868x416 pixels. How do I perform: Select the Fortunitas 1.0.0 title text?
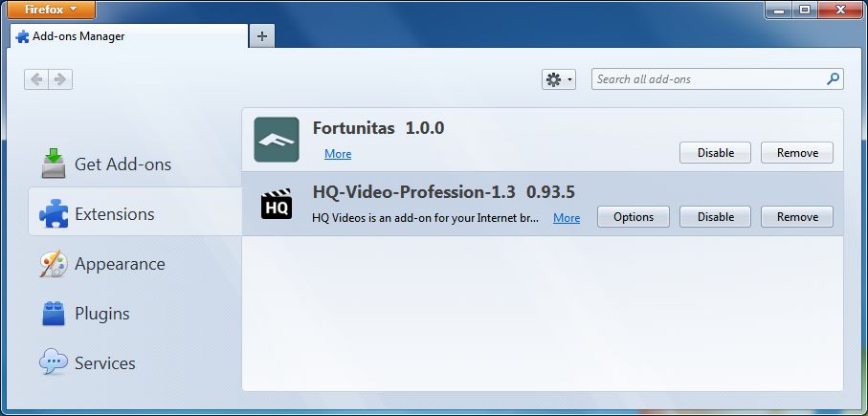[x=379, y=128]
